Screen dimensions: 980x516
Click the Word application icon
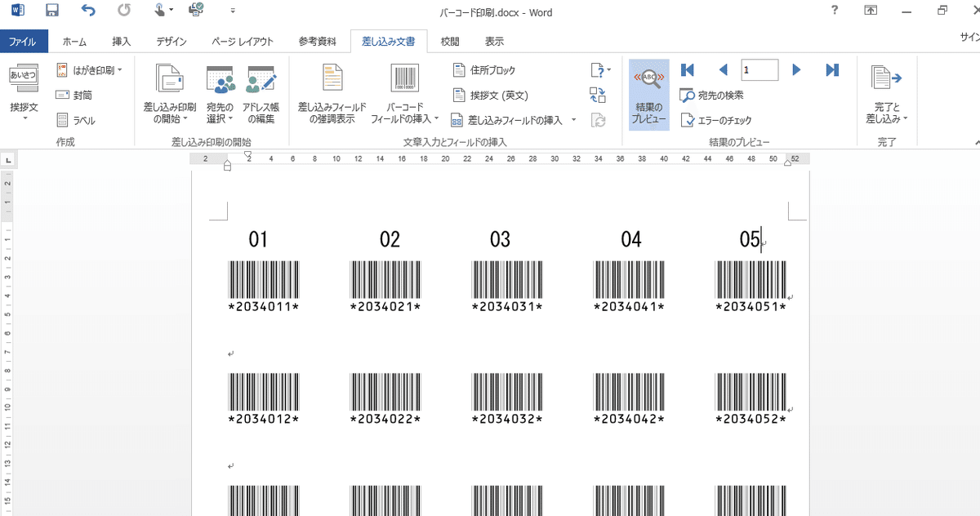(17, 11)
